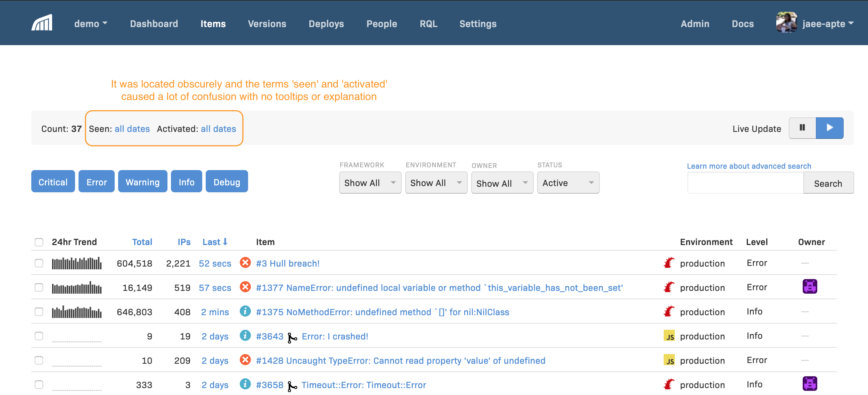868x395 pixels.
Task: Open the demo project dropdown
Action: [x=91, y=24]
